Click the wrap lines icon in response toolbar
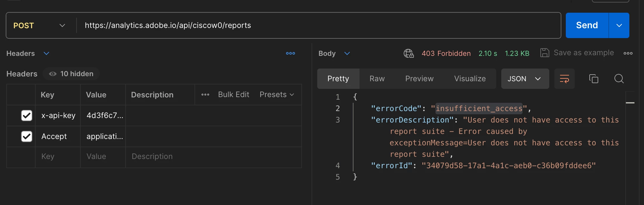 pos(564,79)
